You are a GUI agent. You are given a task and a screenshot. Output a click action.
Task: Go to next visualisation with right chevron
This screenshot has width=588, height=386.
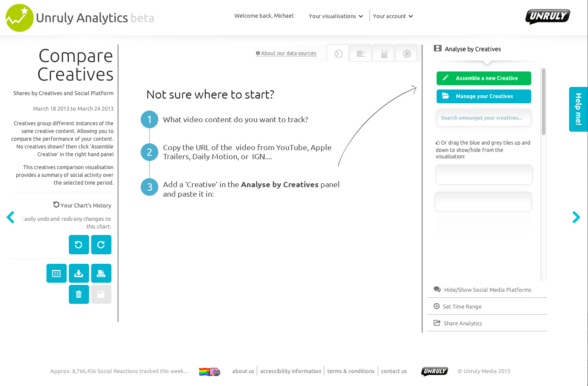(576, 217)
